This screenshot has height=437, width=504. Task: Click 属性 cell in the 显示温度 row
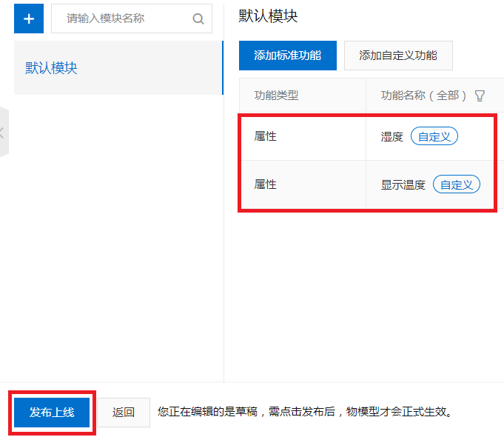[265, 184]
